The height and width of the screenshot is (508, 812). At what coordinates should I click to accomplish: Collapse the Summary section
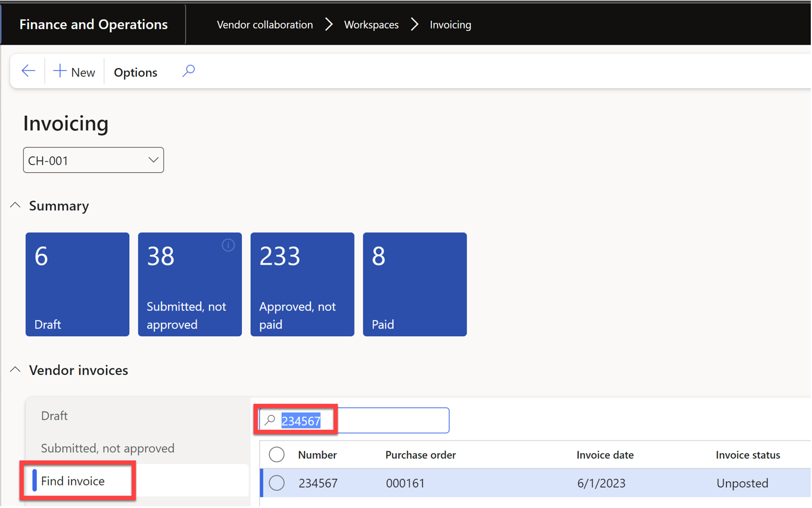point(15,206)
